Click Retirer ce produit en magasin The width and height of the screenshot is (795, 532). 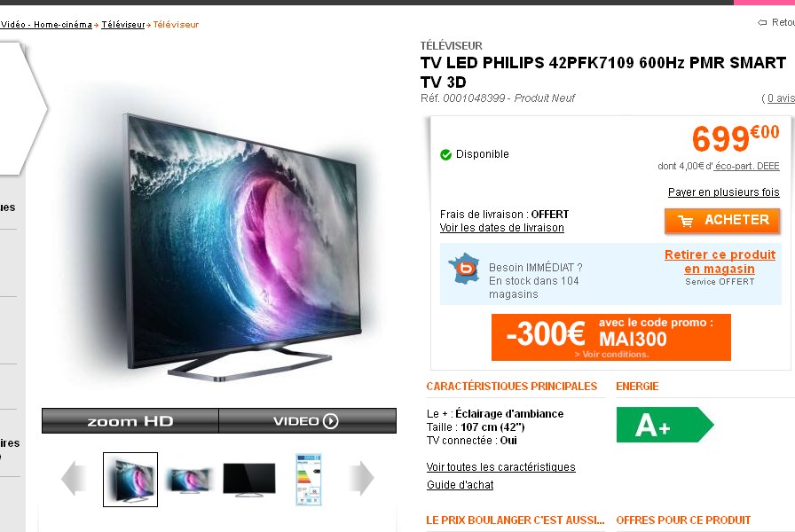tap(720, 262)
